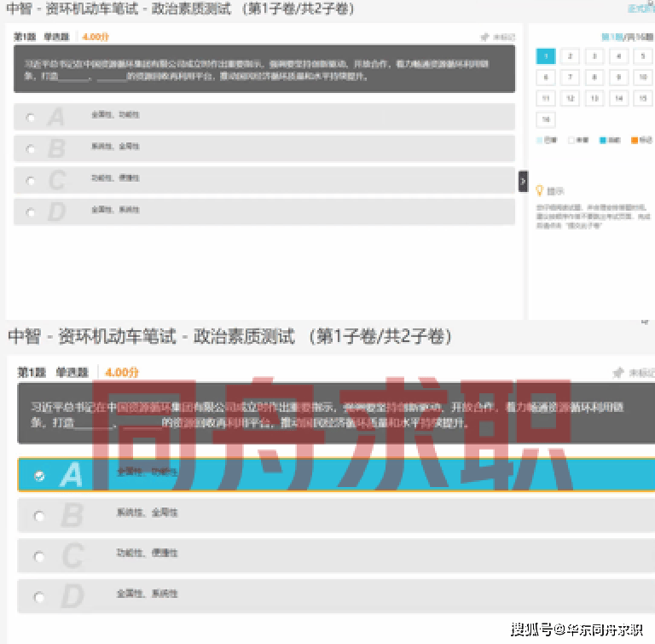Jump to question 7 in navigator grid
The height and width of the screenshot is (644, 655).
pos(570,78)
